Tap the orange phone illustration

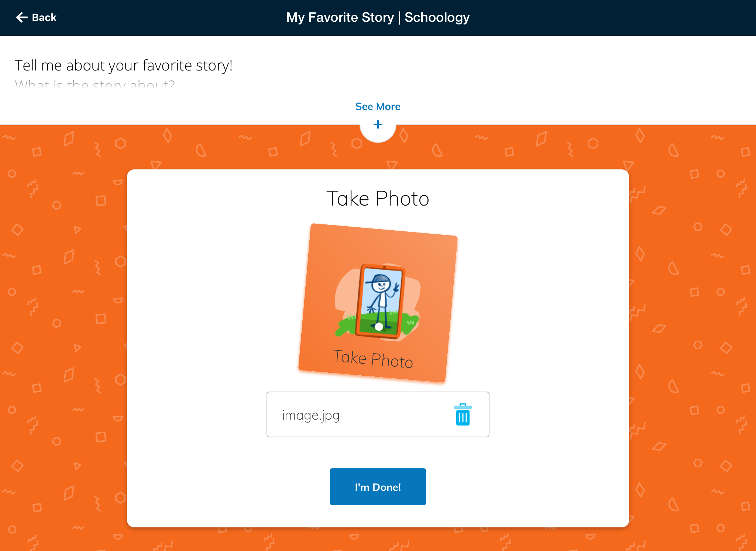tap(379, 301)
